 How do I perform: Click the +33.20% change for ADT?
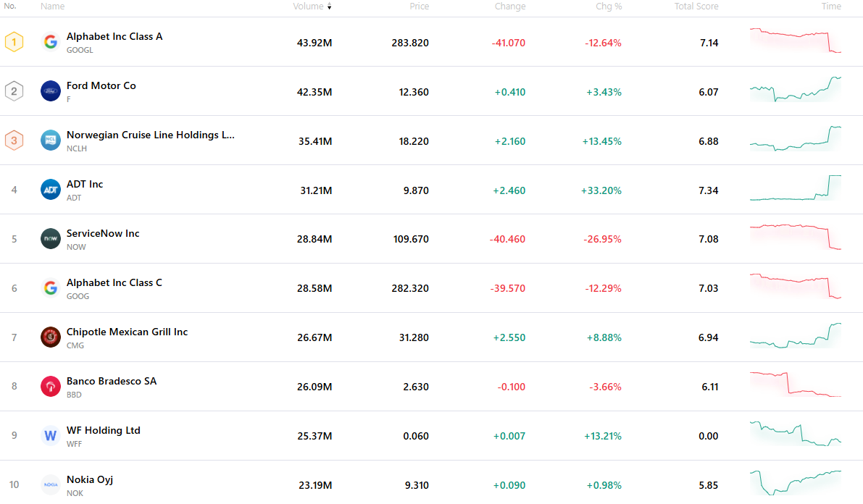601,190
